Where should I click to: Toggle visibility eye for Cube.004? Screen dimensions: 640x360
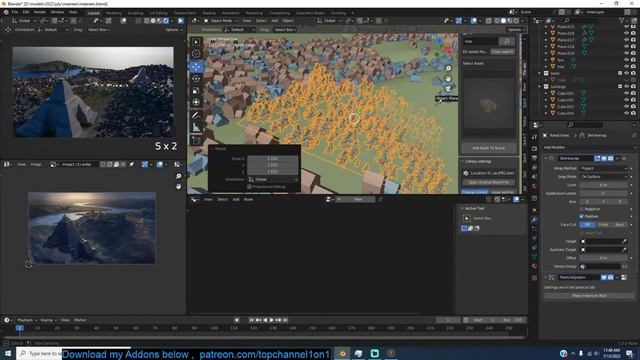(x=627, y=113)
